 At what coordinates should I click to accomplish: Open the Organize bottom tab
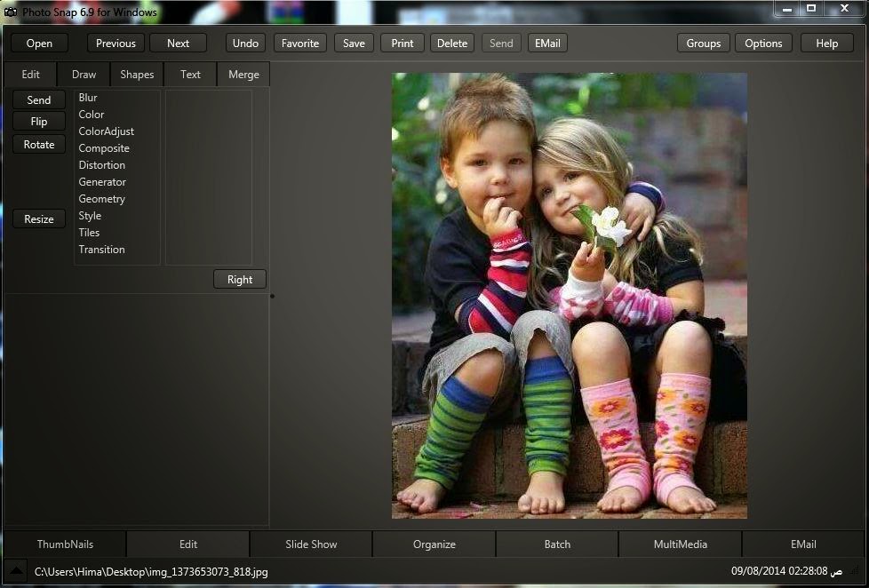click(434, 544)
